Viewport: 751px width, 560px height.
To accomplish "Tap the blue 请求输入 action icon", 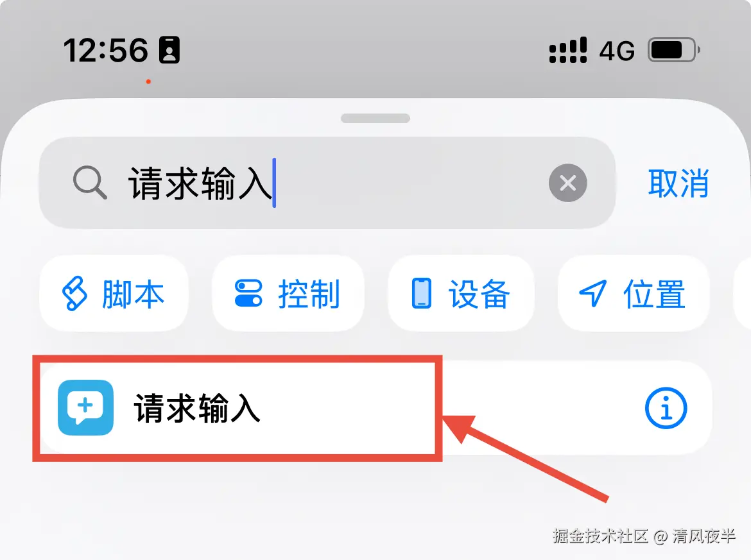I will click(86, 407).
